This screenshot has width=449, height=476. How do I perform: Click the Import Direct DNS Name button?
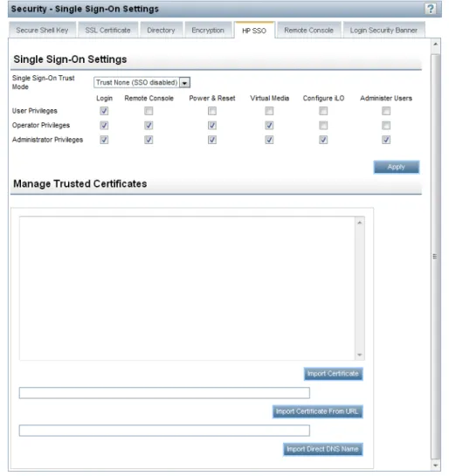[323, 449]
